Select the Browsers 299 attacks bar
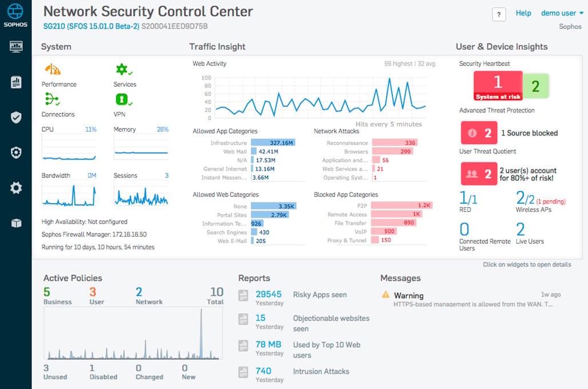This screenshot has height=389, width=588. 392,151
